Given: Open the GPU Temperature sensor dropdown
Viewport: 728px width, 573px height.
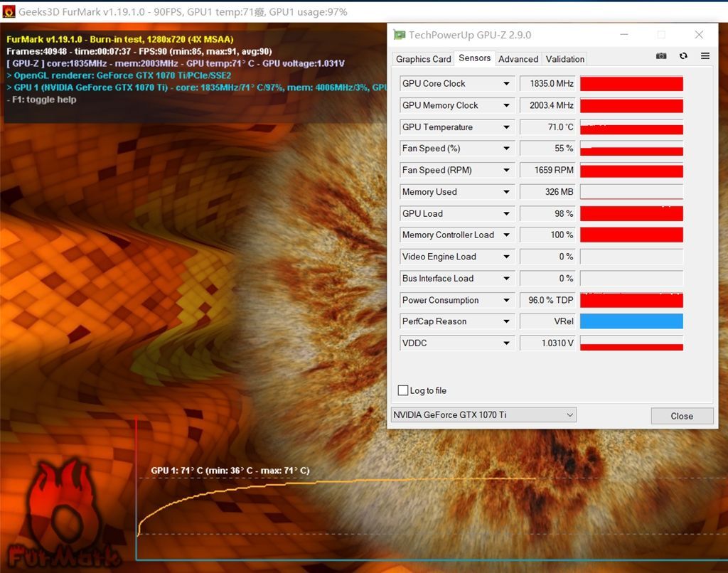Looking at the screenshot, I should (x=506, y=127).
